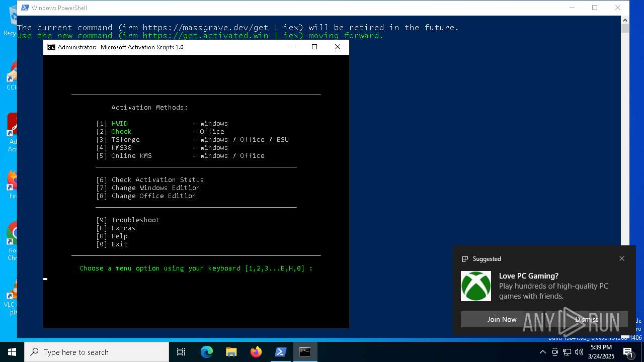The image size is (644, 362).
Task: Close the Suggested notification with X
Action: [x=622, y=258]
